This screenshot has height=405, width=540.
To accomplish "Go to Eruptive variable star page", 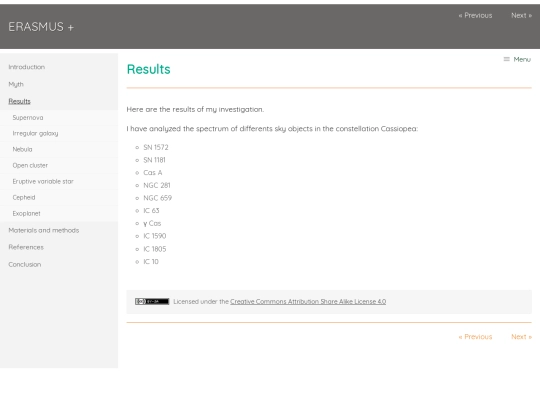I will pyautogui.click(x=43, y=181).
